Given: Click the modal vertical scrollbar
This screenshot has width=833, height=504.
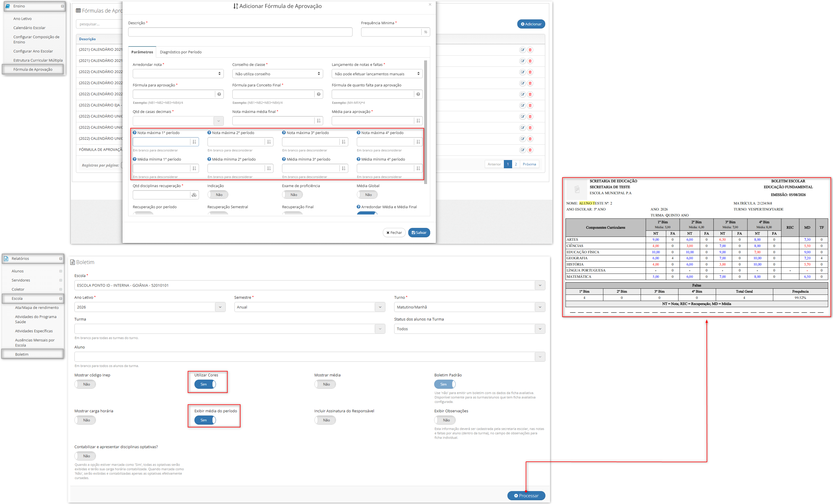Looking at the screenshot, I should coord(425,122).
